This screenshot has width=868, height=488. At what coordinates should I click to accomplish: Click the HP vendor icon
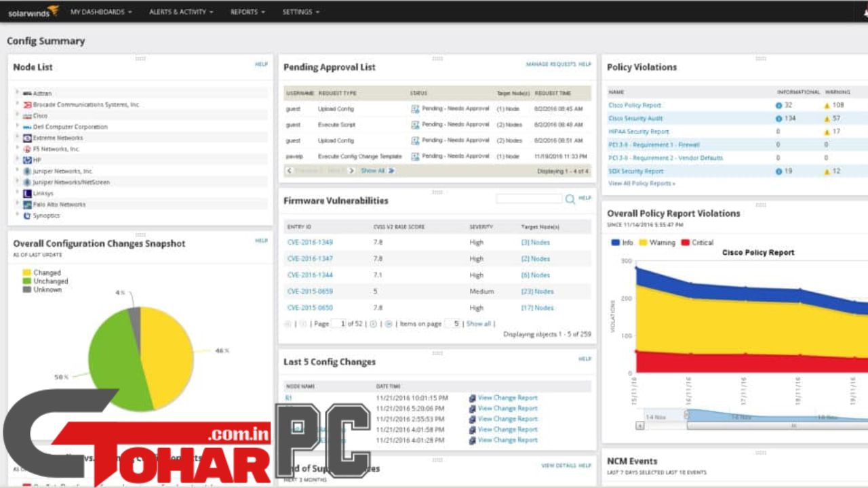27,160
